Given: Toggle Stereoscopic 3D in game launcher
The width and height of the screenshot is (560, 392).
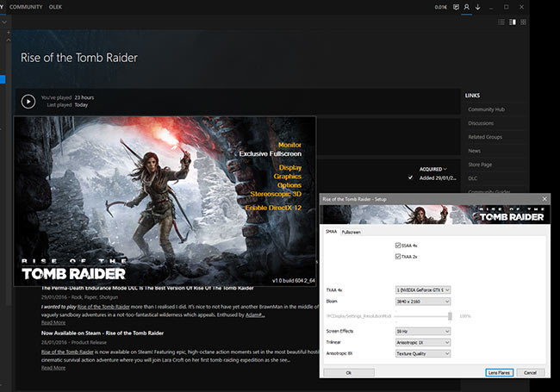Looking at the screenshot, I should point(276,194).
